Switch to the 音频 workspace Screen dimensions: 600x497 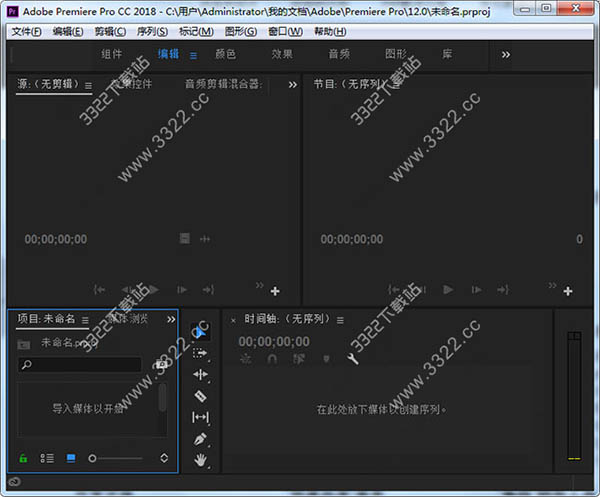click(x=339, y=54)
